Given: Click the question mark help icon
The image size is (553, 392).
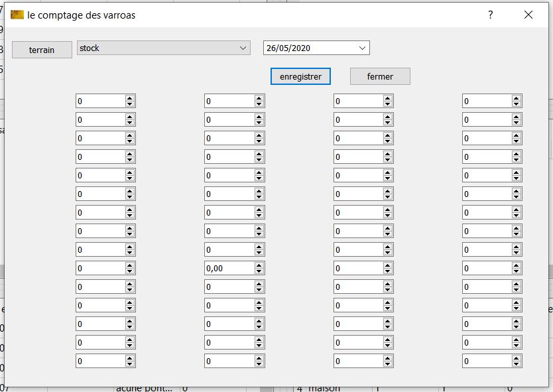Looking at the screenshot, I should pyautogui.click(x=491, y=15).
